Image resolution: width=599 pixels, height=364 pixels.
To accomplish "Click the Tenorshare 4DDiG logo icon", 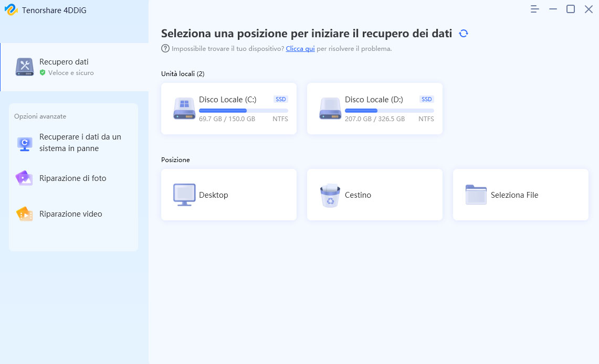I will coord(11,10).
